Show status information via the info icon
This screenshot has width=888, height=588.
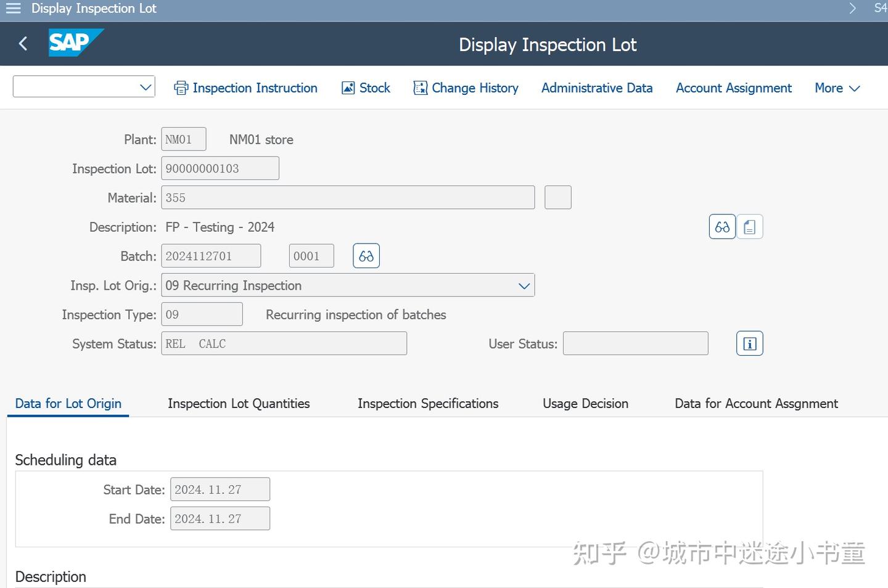749,343
